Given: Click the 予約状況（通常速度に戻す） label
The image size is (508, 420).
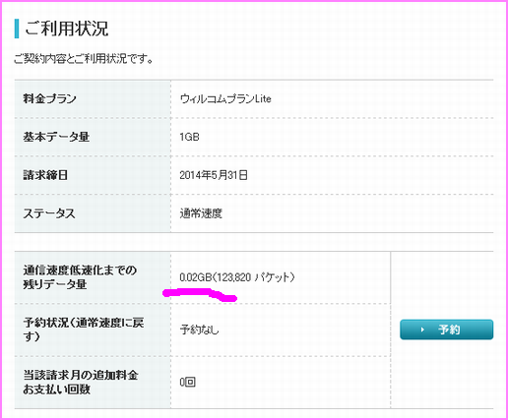Looking at the screenshot, I should 84,330.
